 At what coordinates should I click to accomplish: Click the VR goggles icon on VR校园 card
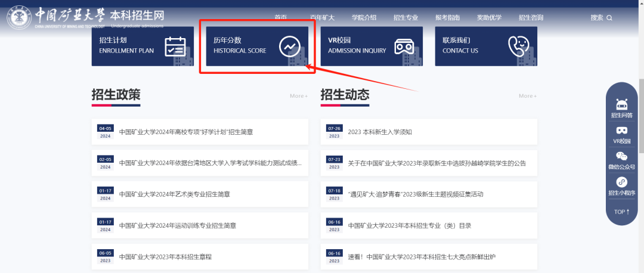[404, 46]
